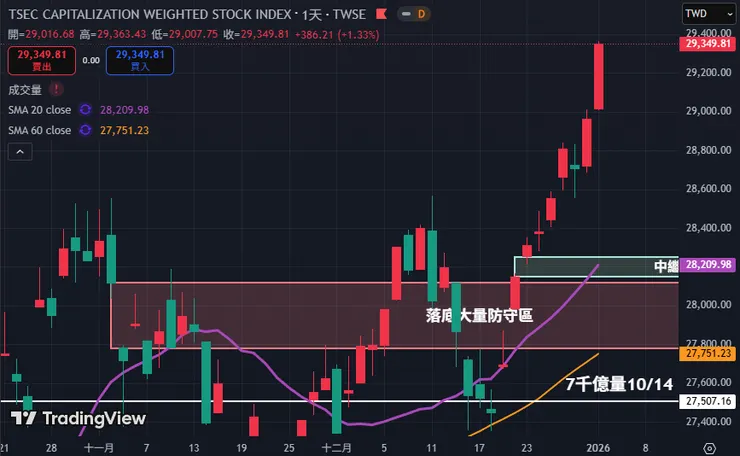Select the 落底大量防守區 zone text annotation
Screen dimensions: 740x456
click(479, 315)
